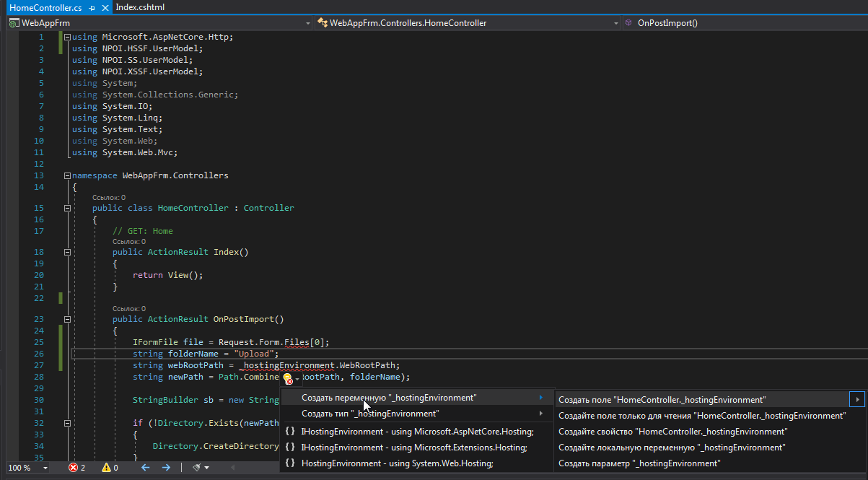The height and width of the screenshot is (480, 868).
Task: Click the yellow warning count indicator
Action: pos(110,468)
